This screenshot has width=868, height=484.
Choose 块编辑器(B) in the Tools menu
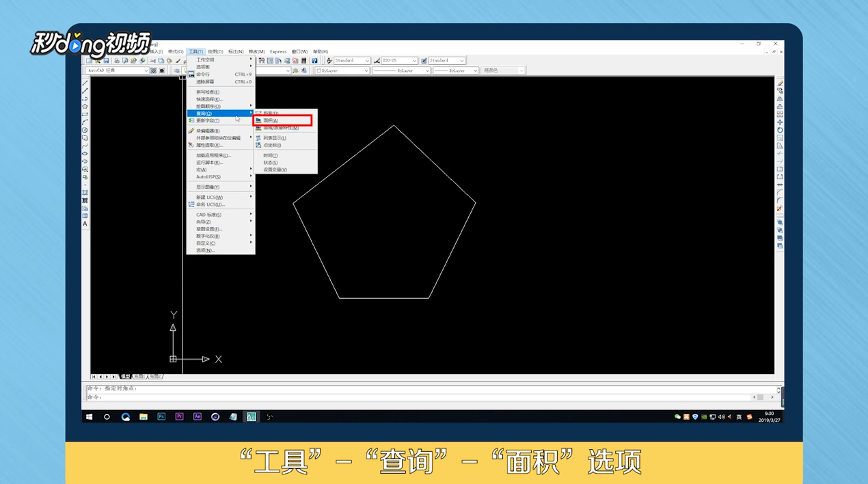(x=220, y=131)
